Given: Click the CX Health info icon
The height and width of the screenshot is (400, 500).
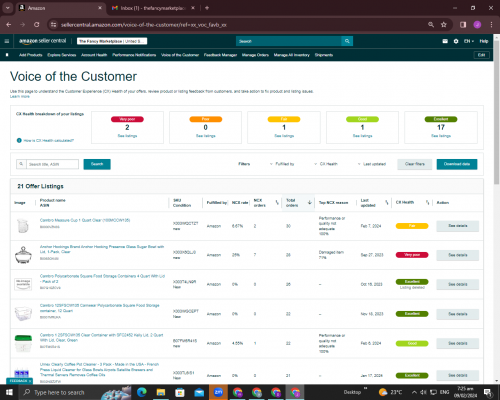Looking at the screenshot, I should [x=19, y=140].
